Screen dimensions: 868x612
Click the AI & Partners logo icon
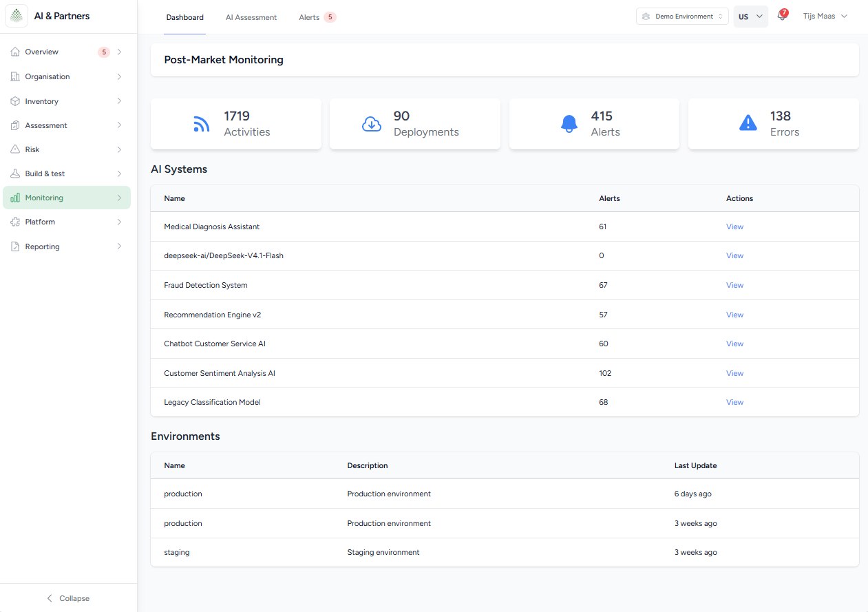click(x=17, y=16)
